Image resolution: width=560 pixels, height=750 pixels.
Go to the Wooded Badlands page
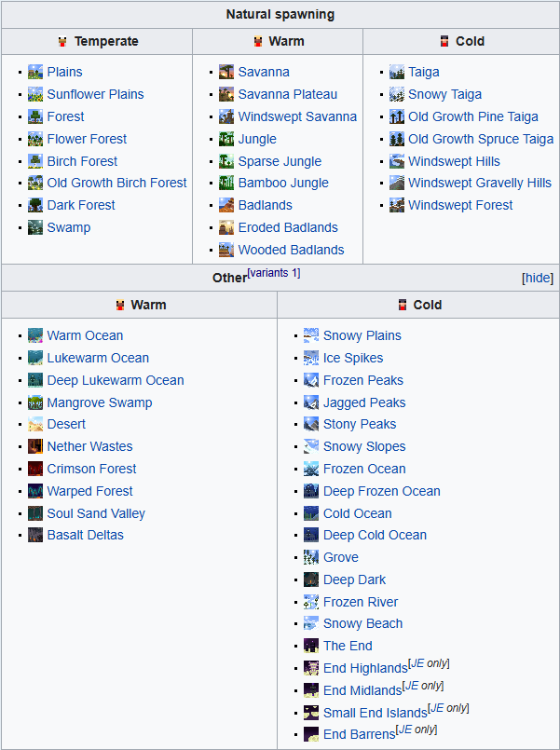click(292, 250)
